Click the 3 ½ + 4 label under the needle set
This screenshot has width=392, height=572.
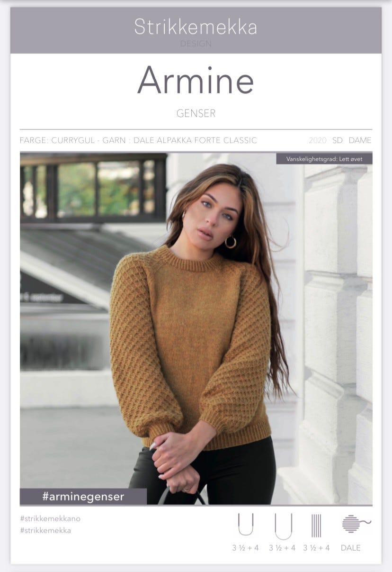[317, 548]
